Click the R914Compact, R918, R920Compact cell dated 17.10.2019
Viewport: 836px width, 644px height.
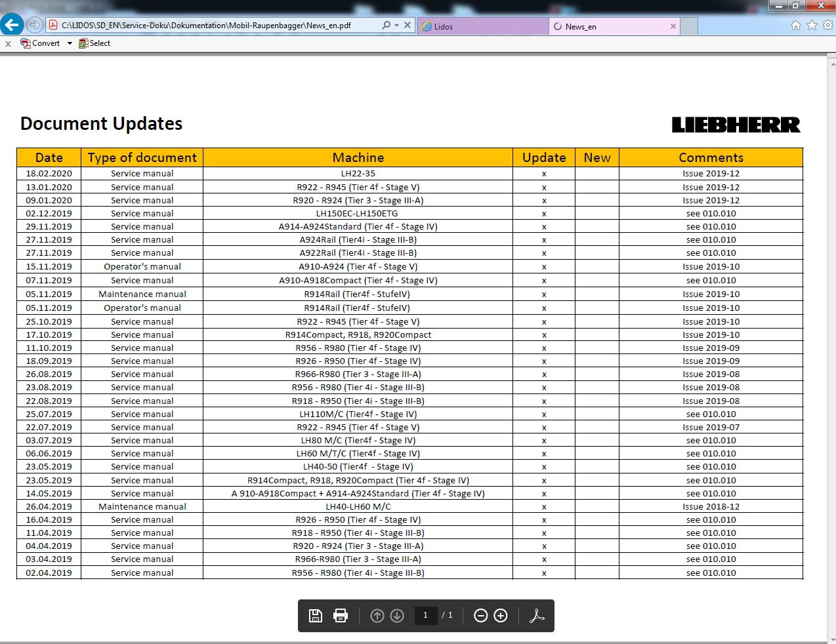pyautogui.click(x=358, y=334)
